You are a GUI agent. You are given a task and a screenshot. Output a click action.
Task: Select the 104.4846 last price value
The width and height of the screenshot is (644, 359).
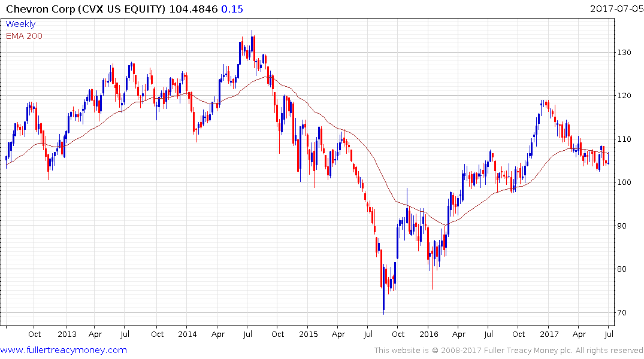[x=193, y=9]
